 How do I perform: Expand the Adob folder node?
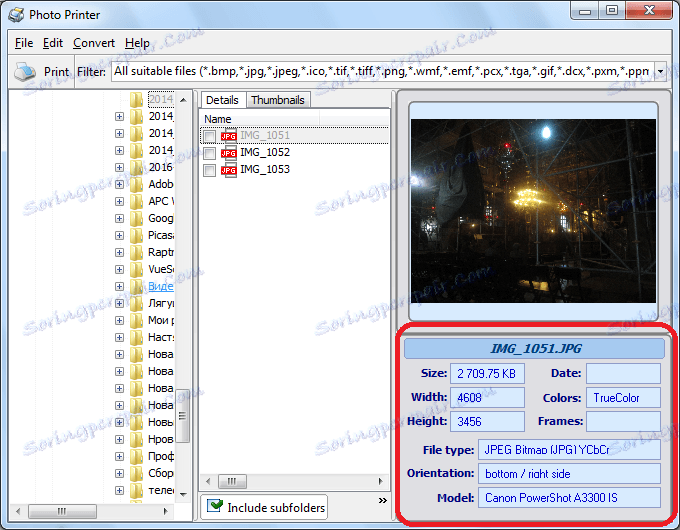pyautogui.click(x=119, y=185)
